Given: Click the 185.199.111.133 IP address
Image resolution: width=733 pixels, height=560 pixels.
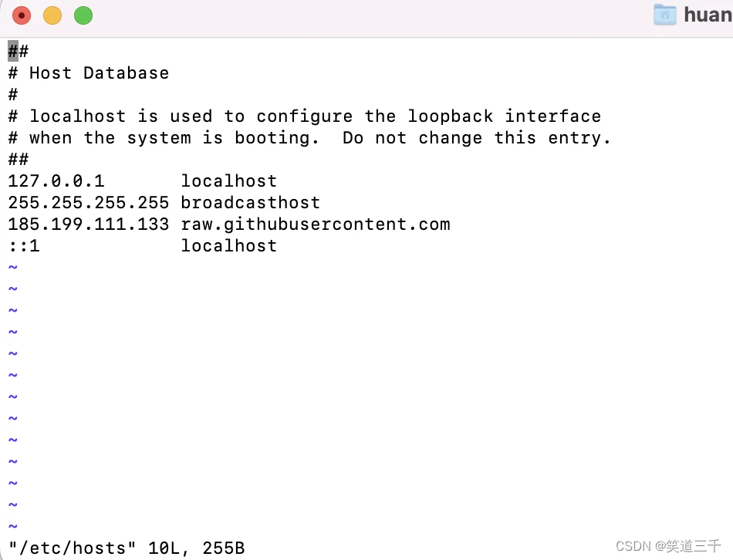Looking at the screenshot, I should point(89,224).
